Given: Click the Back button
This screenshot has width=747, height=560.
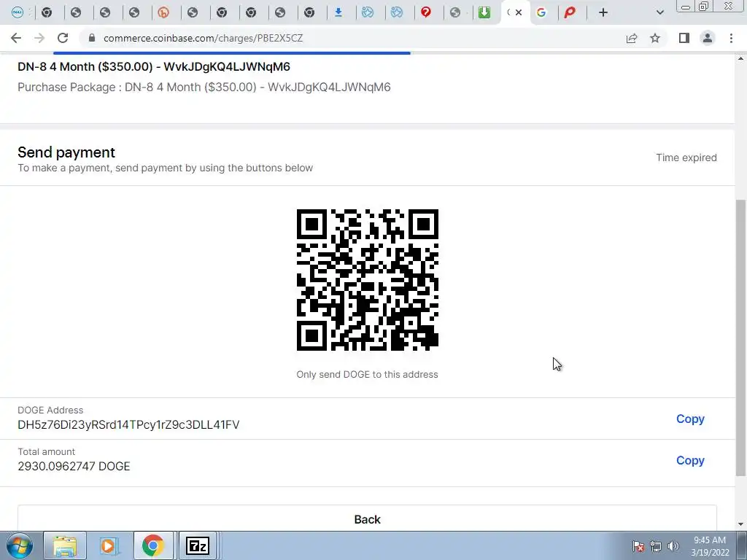Looking at the screenshot, I should [x=368, y=518].
